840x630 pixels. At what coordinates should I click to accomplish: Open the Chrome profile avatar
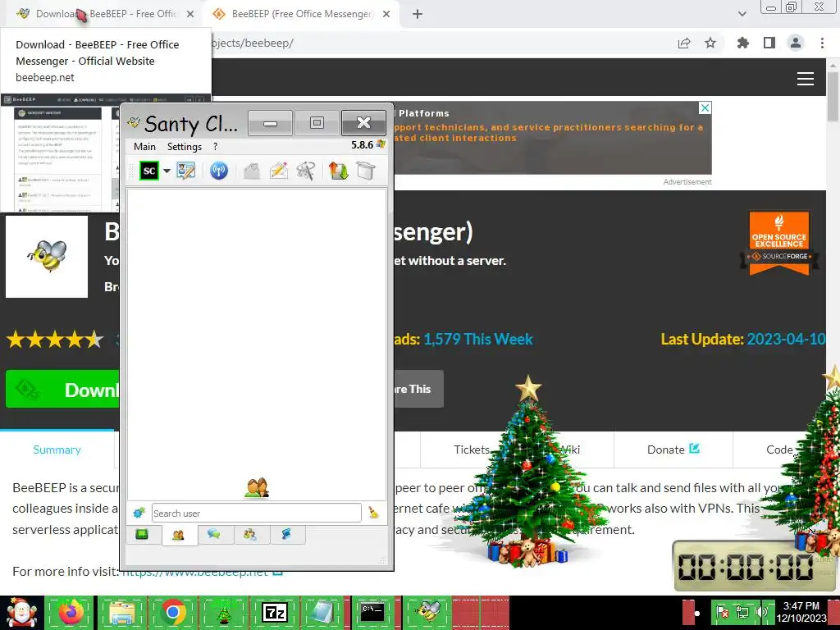[796, 43]
